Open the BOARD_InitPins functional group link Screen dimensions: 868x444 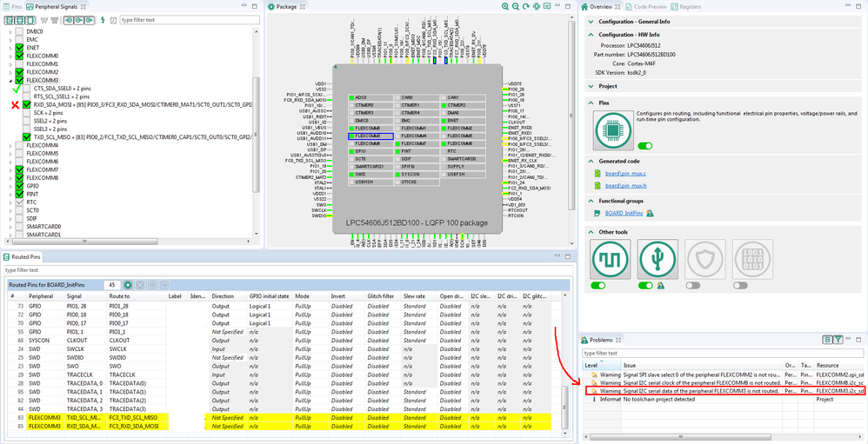pyautogui.click(x=624, y=212)
